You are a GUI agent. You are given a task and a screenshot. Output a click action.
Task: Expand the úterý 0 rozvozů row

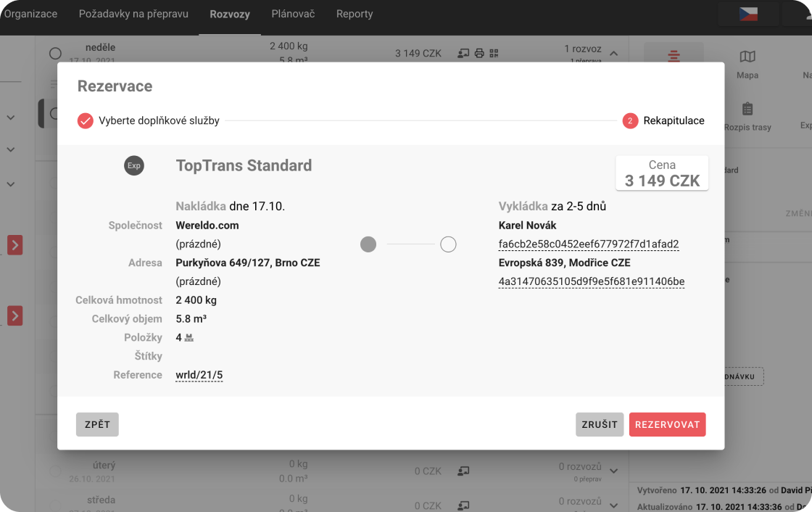tap(613, 471)
